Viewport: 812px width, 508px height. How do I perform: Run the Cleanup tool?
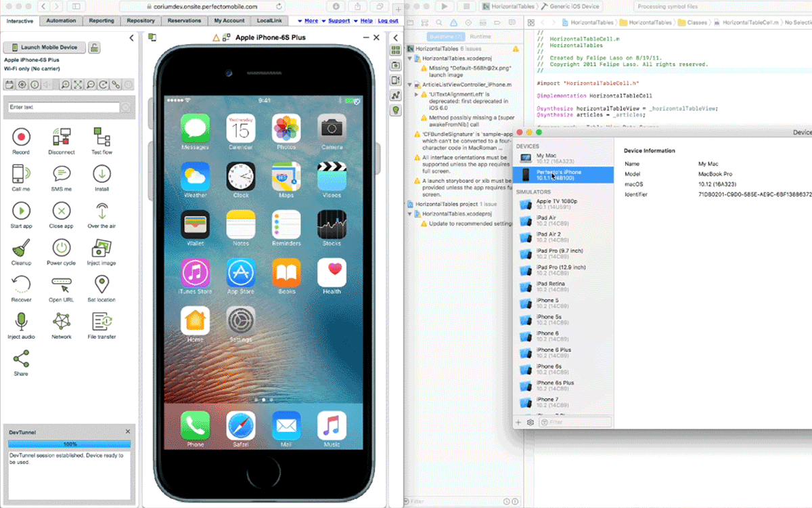point(21,247)
